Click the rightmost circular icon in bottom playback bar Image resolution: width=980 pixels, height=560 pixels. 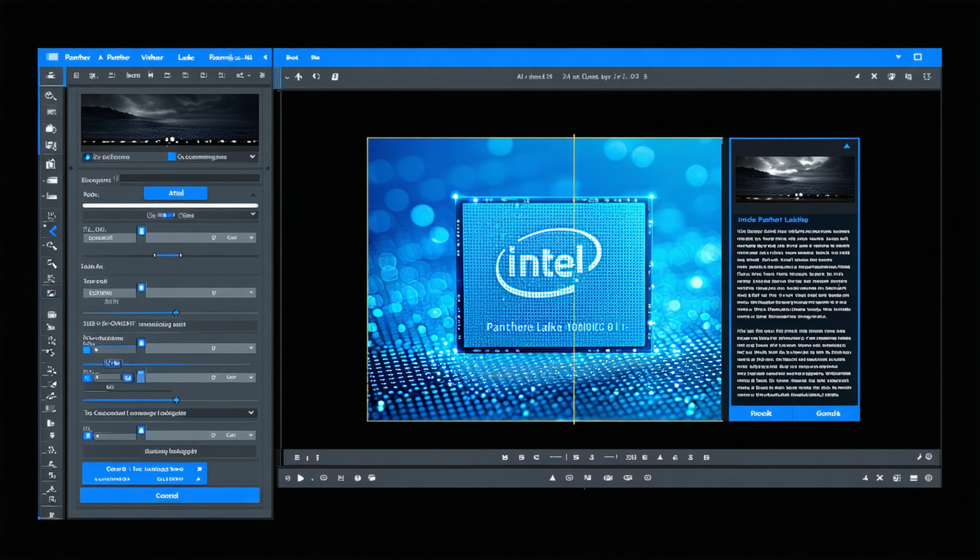click(928, 478)
